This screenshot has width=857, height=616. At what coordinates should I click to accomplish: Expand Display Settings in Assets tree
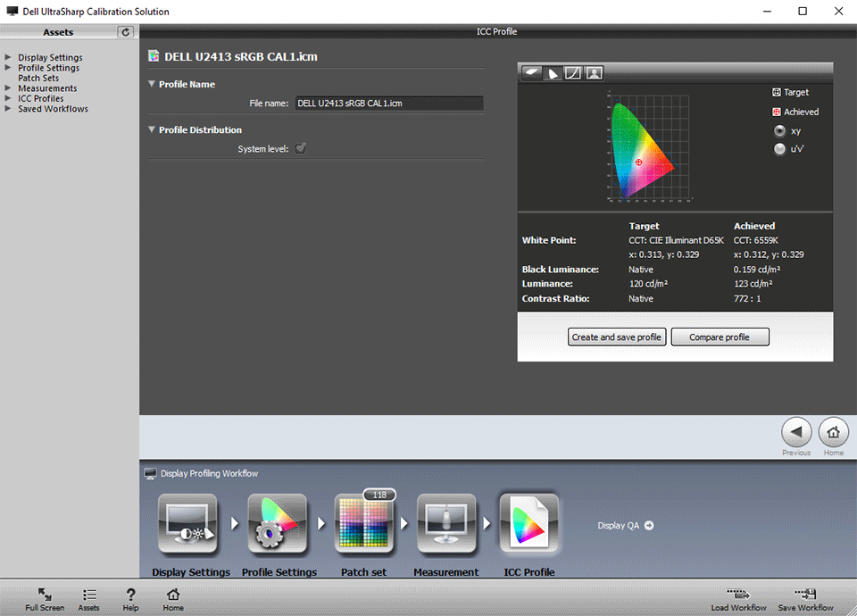point(8,57)
